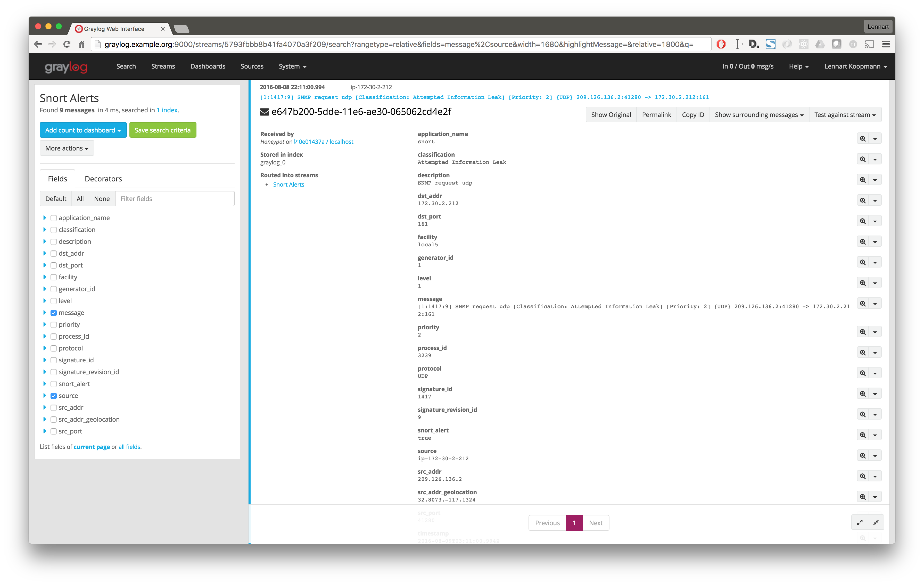Open the Chrome hamburger menu icon
This screenshot has width=924, height=585.
(886, 44)
